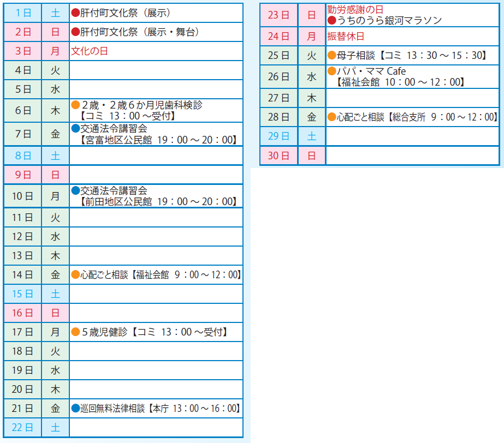The image size is (504, 443).
Task: Select the 文化の日 holiday text
Action: click(90, 51)
